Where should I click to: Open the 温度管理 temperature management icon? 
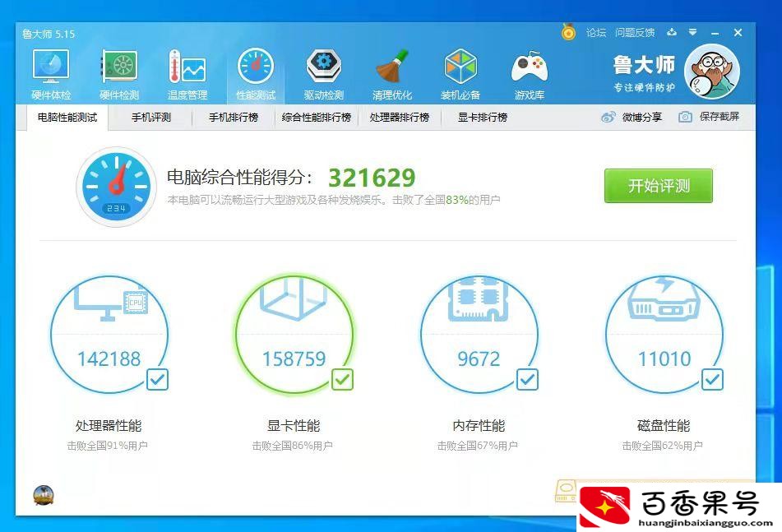click(x=187, y=74)
